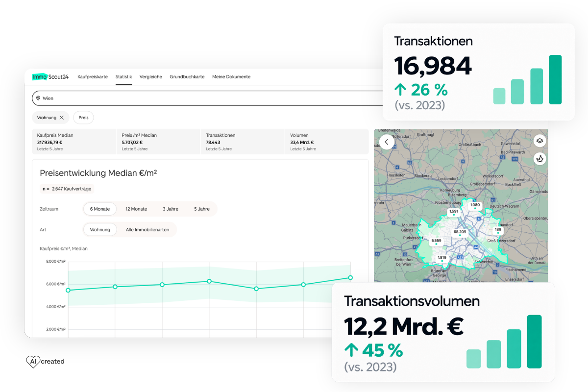Click the "Preisentwicklung Median €/m²" heading
The image size is (588, 392).
[x=98, y=173]
